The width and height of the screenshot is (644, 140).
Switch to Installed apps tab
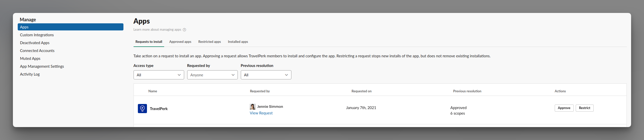click(x=238, y=42)
